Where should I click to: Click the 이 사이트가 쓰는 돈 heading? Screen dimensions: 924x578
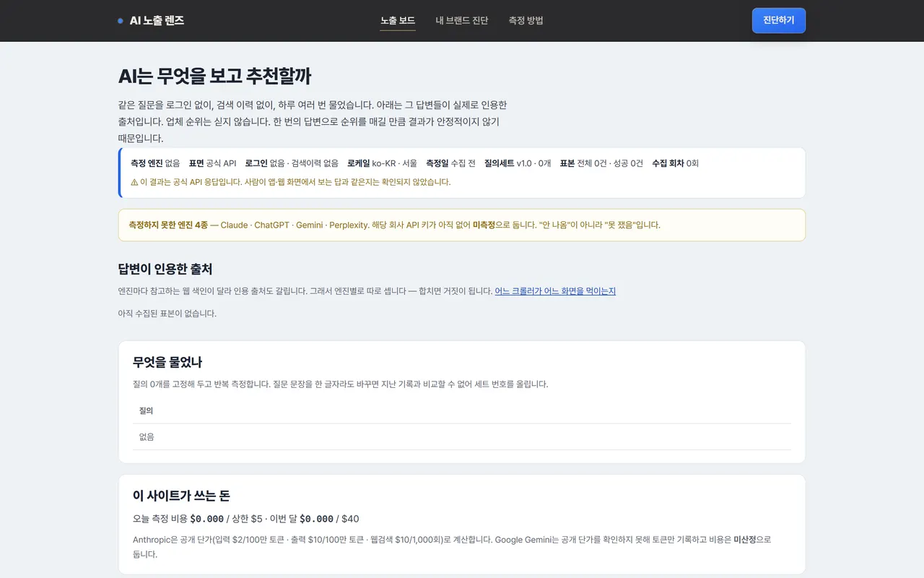point(181,496)
